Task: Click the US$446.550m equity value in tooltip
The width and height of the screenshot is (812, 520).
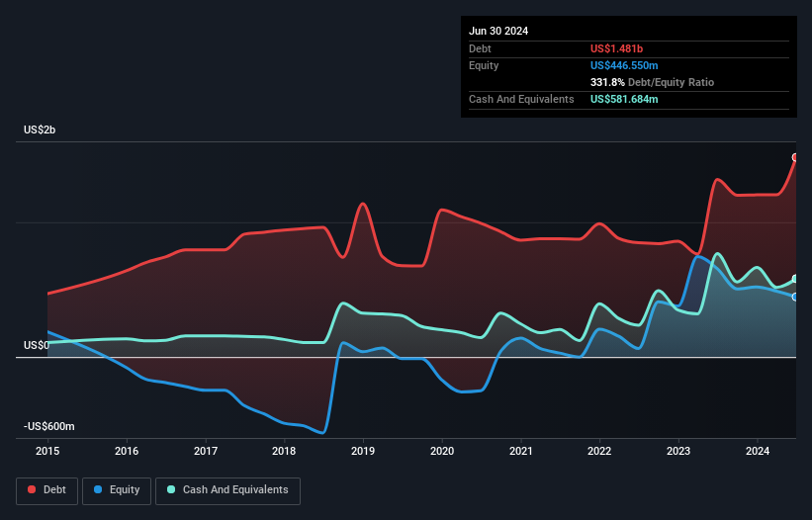Action: [624, 65]
